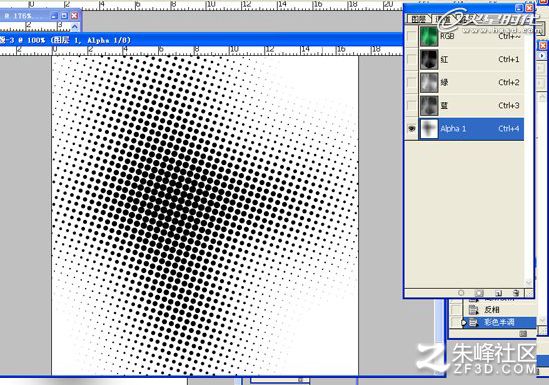Click load channel as selection icon
Viewport: 549px width, 385px height.
coord(461,293)
